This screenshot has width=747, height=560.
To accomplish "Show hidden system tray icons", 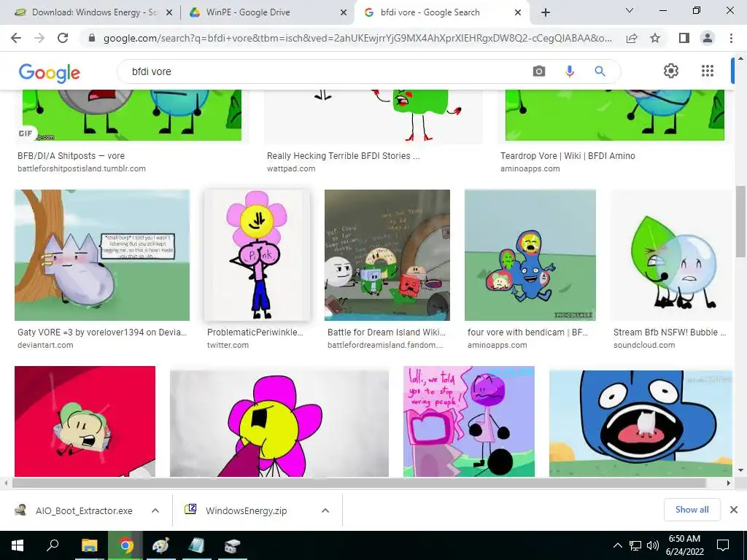I will (617, 545).
